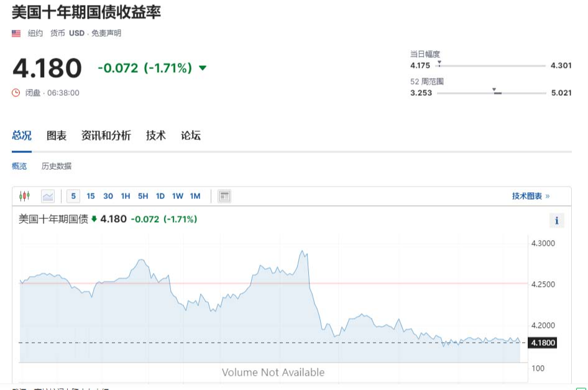
Task: Open the 论坛 tab
Action: 190,135
